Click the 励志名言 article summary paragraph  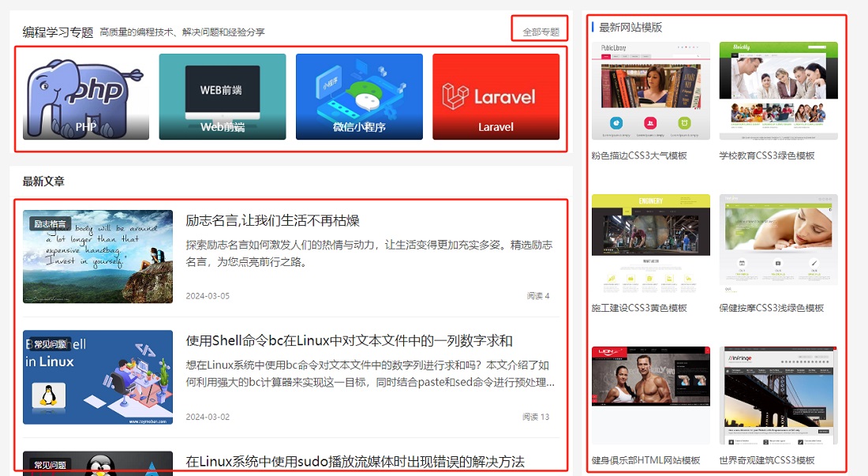[369, 253]
